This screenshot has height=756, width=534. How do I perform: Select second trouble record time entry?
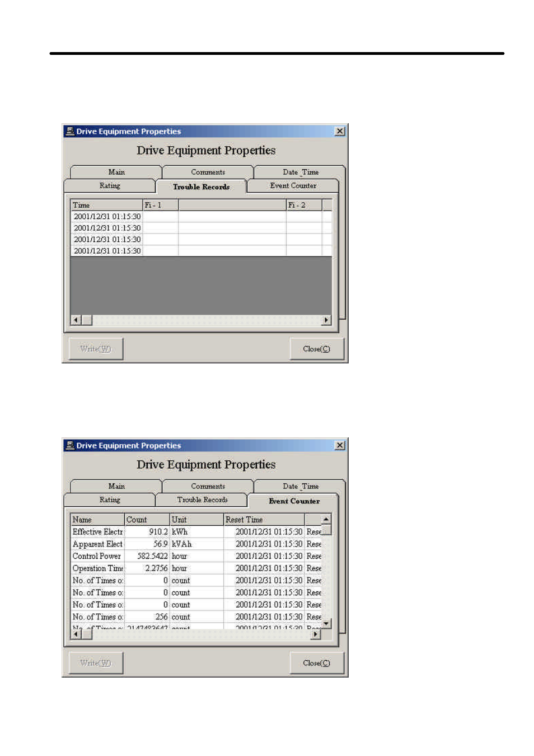[107, 228]
